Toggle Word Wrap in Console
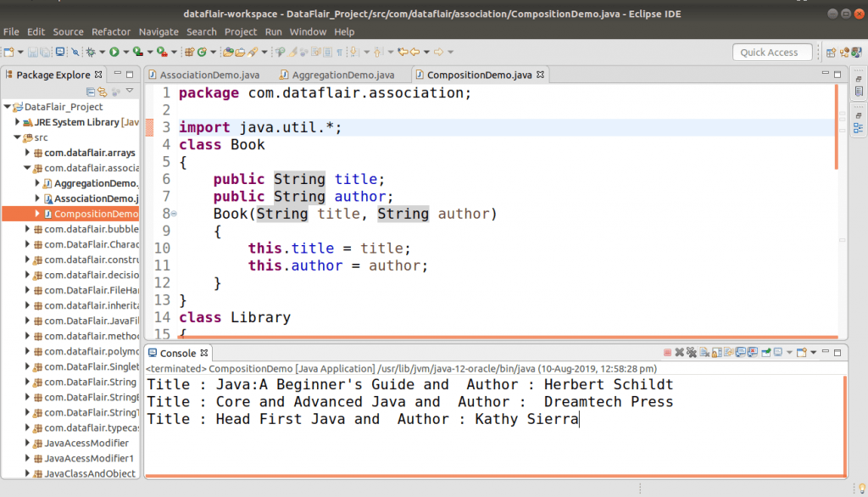 pyautogui.click(x=728, y=352)
